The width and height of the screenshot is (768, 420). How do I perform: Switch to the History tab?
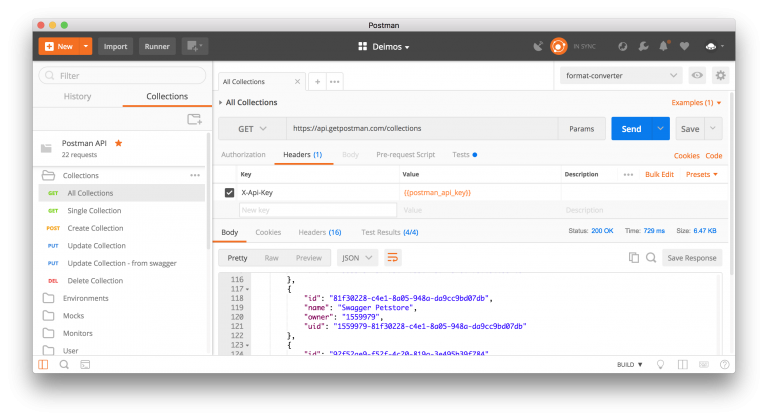click(77, 97)
